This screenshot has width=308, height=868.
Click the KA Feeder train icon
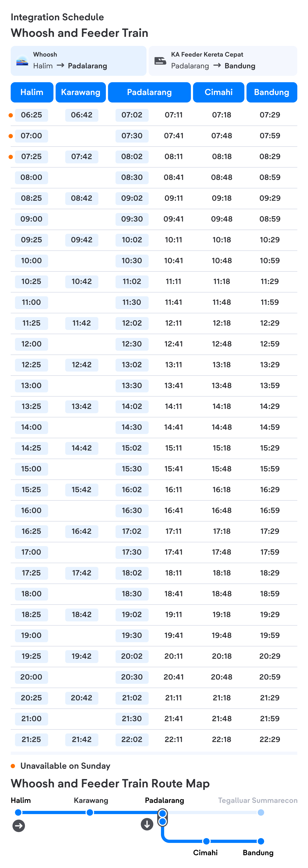coord(160,61)
